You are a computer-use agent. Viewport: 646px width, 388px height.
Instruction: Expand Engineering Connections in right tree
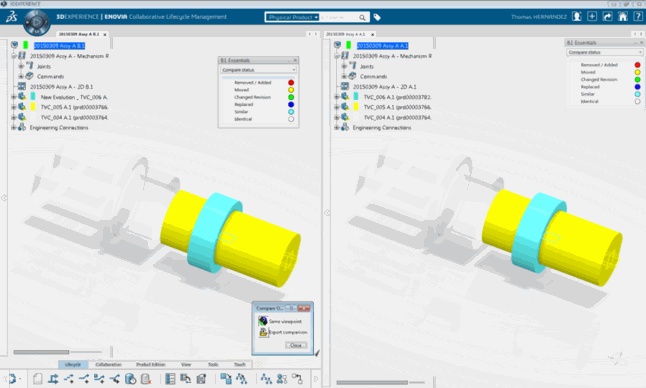(337, 127)
